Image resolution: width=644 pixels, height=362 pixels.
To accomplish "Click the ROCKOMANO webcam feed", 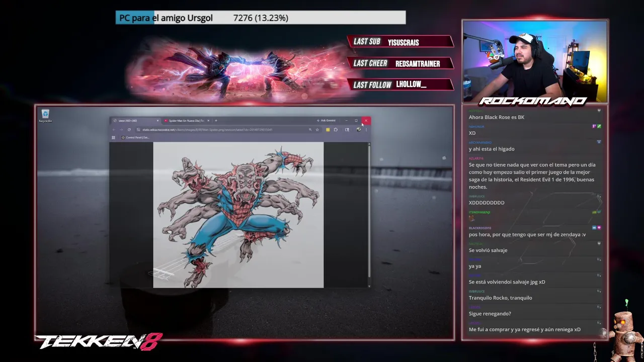I will (x=535, y=62).
